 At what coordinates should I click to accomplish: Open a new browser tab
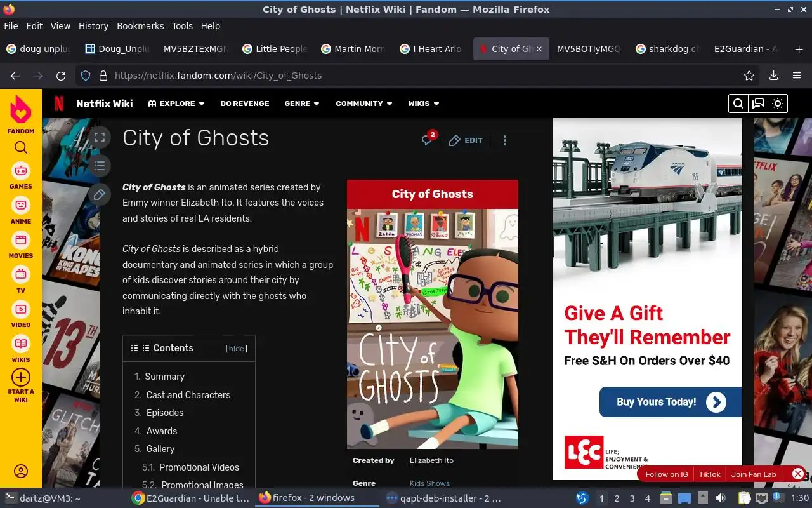pos(799,49)
